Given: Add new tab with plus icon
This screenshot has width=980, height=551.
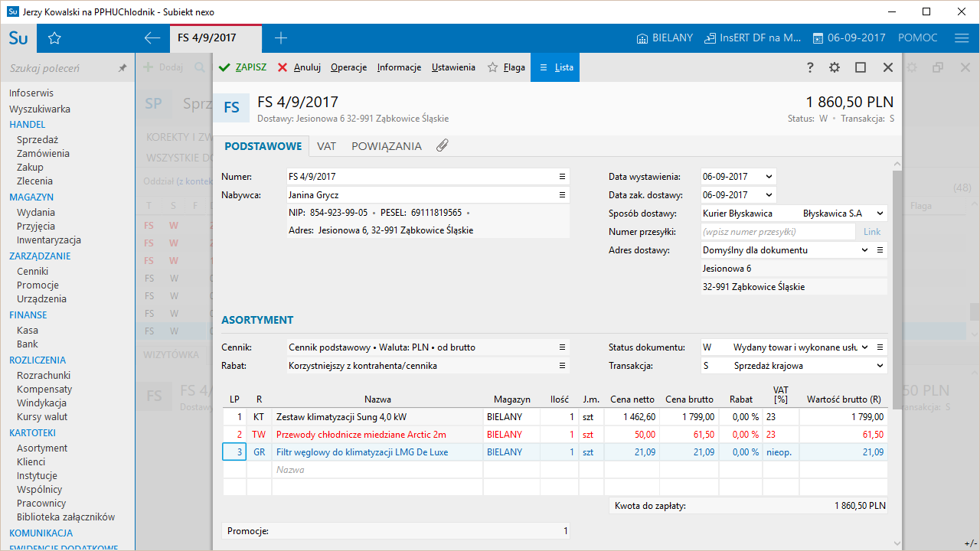Looking at the screenshot, I should (280, 38).
